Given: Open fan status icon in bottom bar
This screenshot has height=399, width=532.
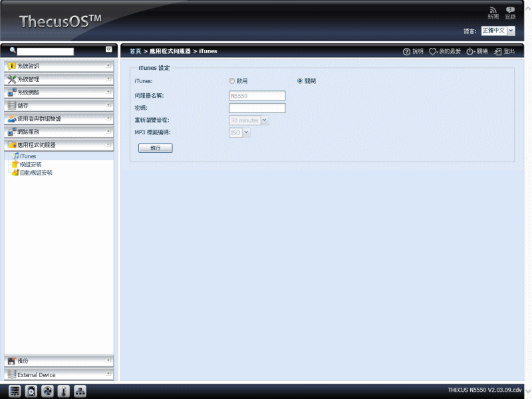Looking at the screenshot, I should [47, 391].
